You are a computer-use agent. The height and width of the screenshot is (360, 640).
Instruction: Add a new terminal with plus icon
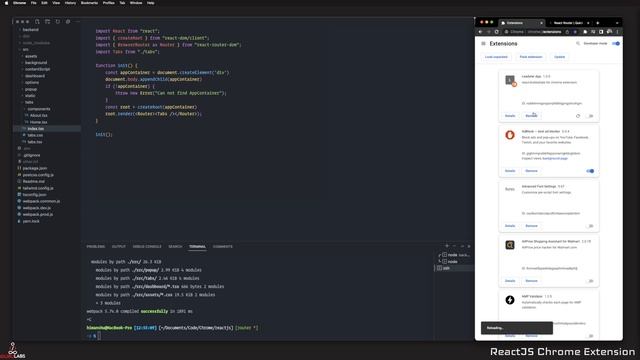(447, 246)
